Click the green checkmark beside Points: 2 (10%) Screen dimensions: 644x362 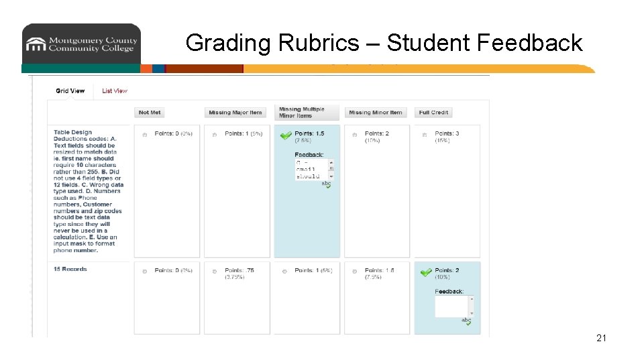pyautogui.click(x=425, y=272)
